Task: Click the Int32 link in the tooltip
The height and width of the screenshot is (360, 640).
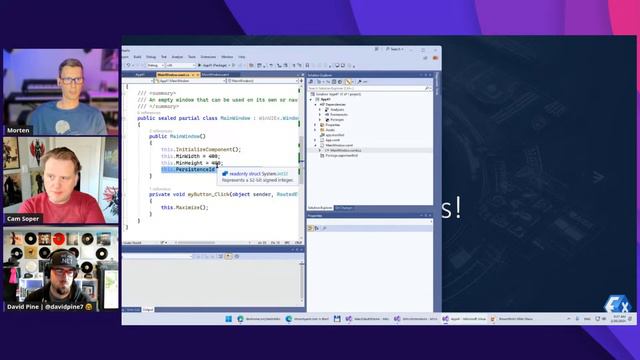Action: (x=282, y=174)
